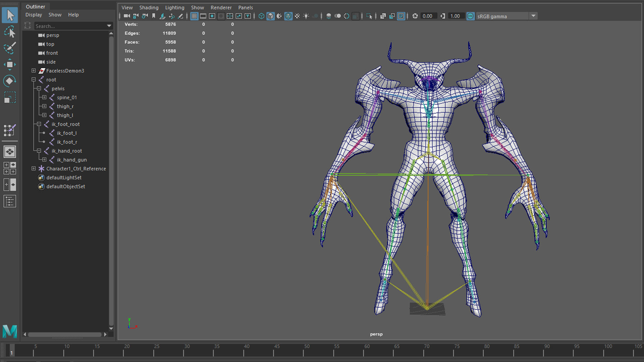Pick the Scale tool in toolbox

point(10,97)
